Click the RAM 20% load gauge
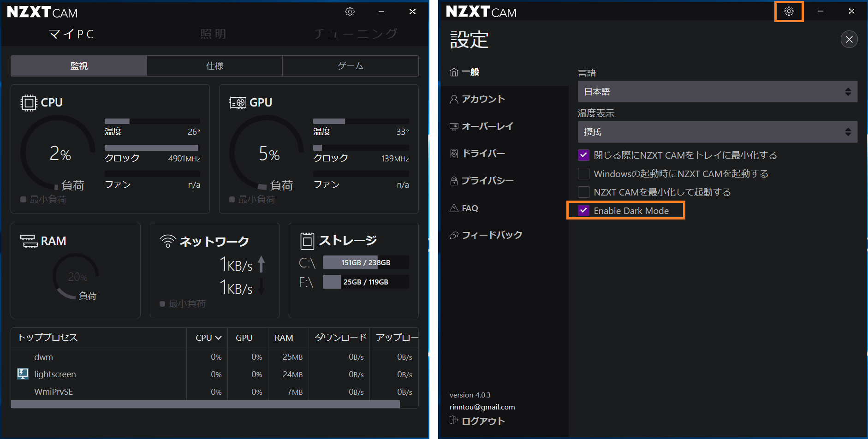Screen dimensions: 868x439 [76, 276]
